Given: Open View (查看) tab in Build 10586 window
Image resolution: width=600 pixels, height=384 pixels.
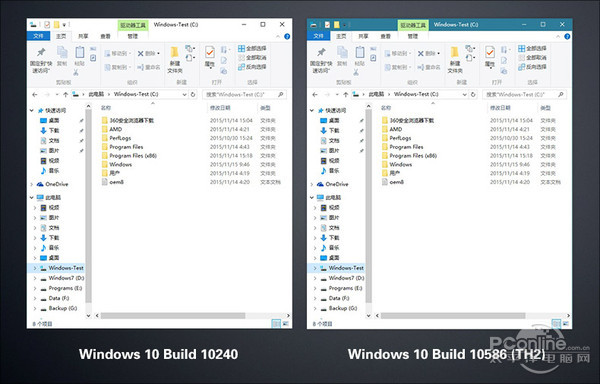Looking at the screenshot, I should pos(385,36).
